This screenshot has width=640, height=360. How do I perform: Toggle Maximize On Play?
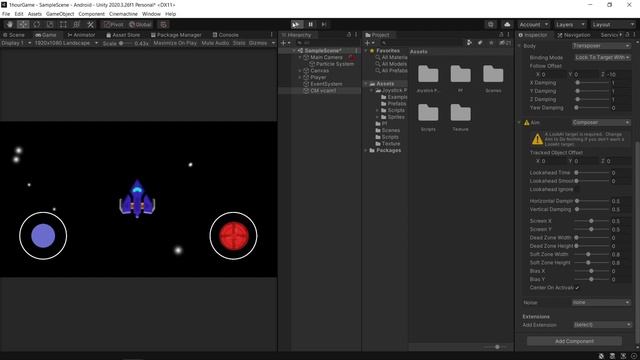point(175,43)
